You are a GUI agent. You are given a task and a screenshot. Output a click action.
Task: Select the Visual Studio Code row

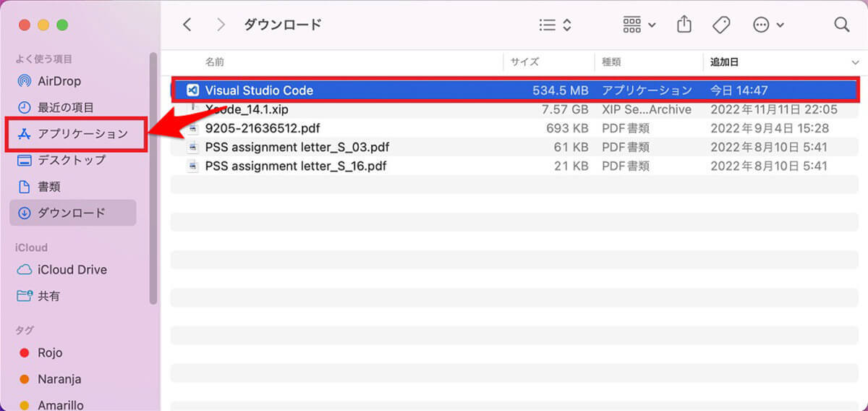(x=515, y=90)
